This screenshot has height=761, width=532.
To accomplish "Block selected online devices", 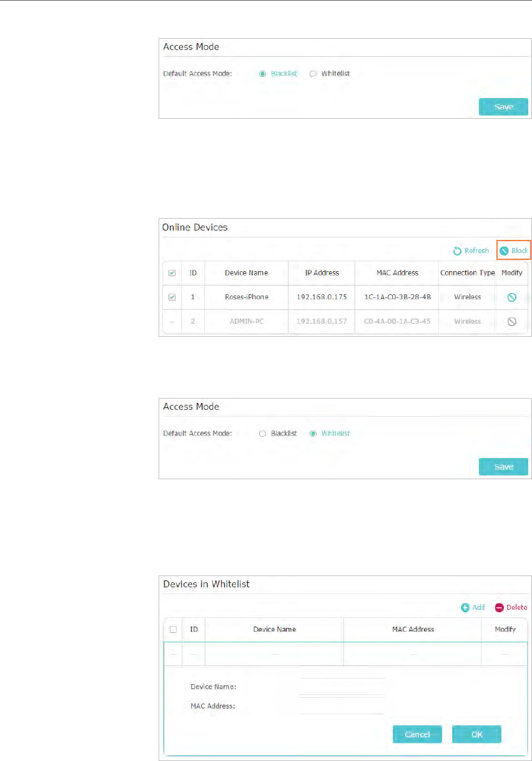I will point(514,251).
